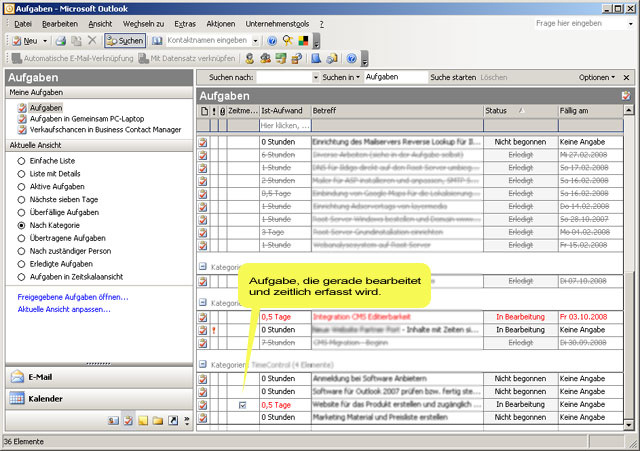Collapse the TimeControl category group
Screen dimensions: 640x451
click(203, 366)
